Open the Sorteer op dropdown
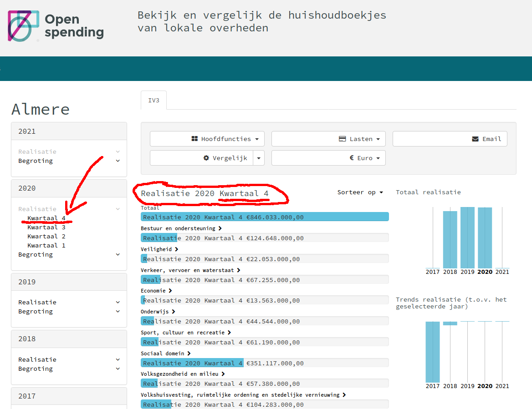 coord(360,192)
